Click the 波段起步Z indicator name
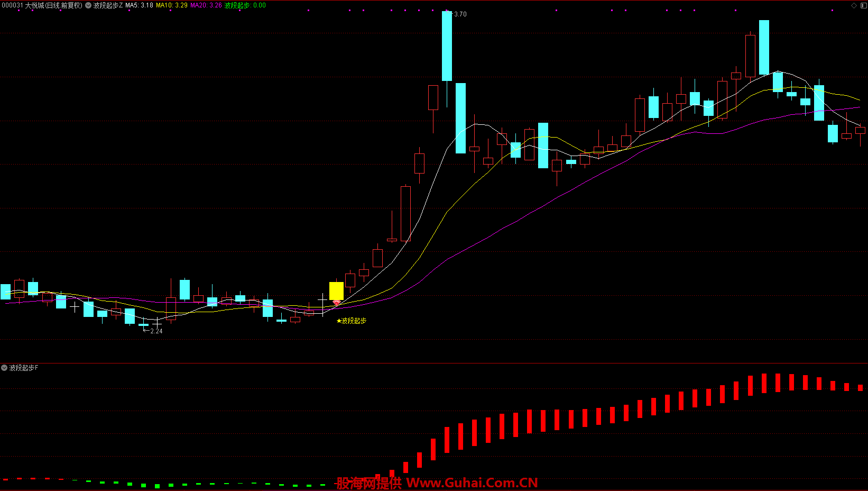Screen dimensions: 868x491 tap(108, 5)
